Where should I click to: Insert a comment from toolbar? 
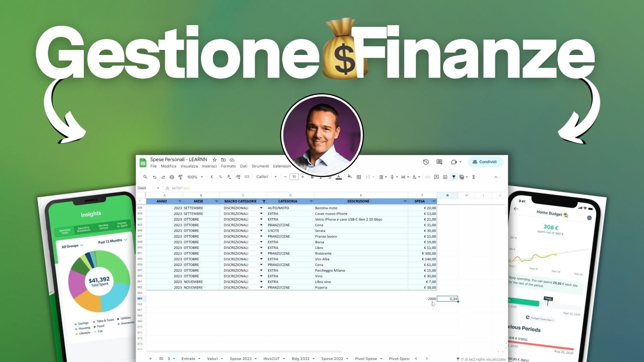pos(436,177)
